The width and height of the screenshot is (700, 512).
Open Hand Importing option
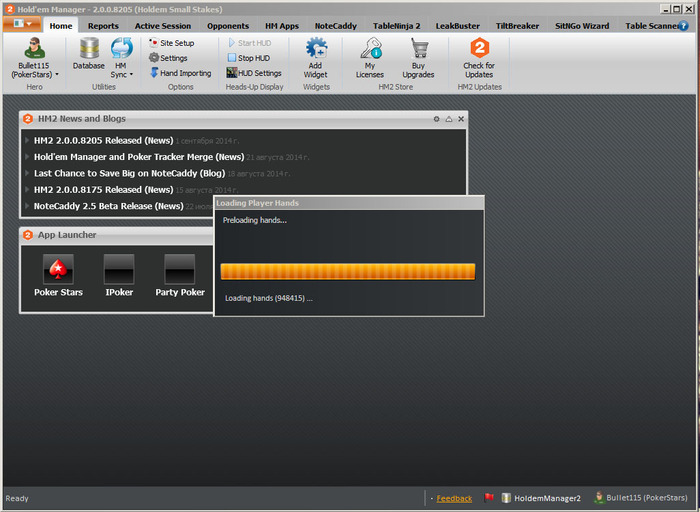(x=181, y=73)
